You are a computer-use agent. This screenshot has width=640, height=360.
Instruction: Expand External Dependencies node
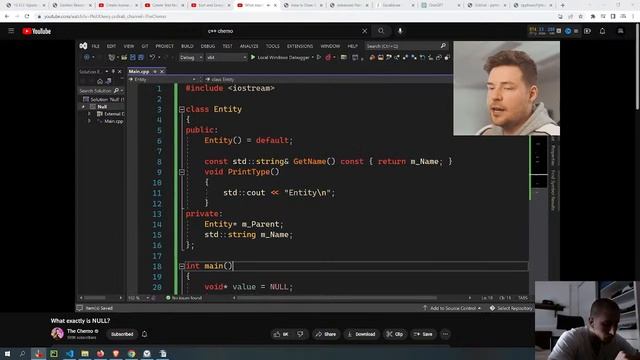89,114
